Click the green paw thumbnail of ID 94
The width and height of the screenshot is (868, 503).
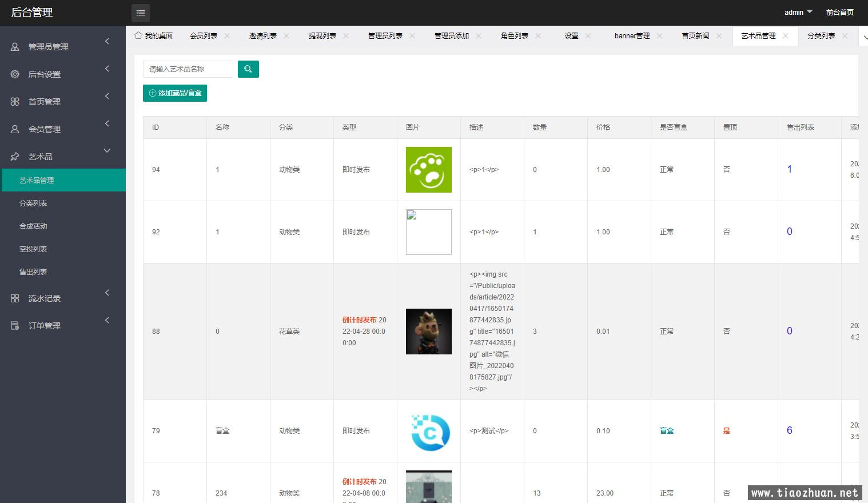(429, 170)
